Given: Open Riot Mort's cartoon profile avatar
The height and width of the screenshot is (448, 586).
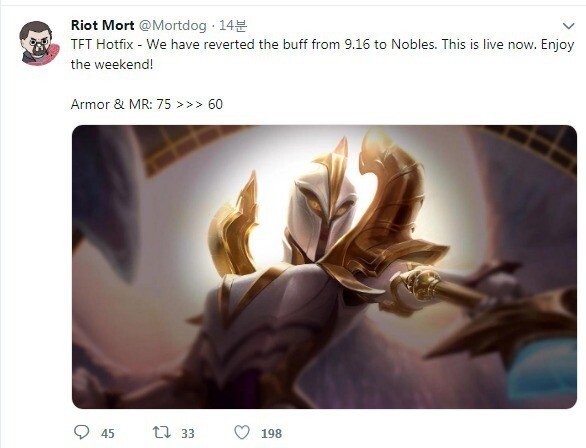Looking at the screenshot, I should [39, 43].
